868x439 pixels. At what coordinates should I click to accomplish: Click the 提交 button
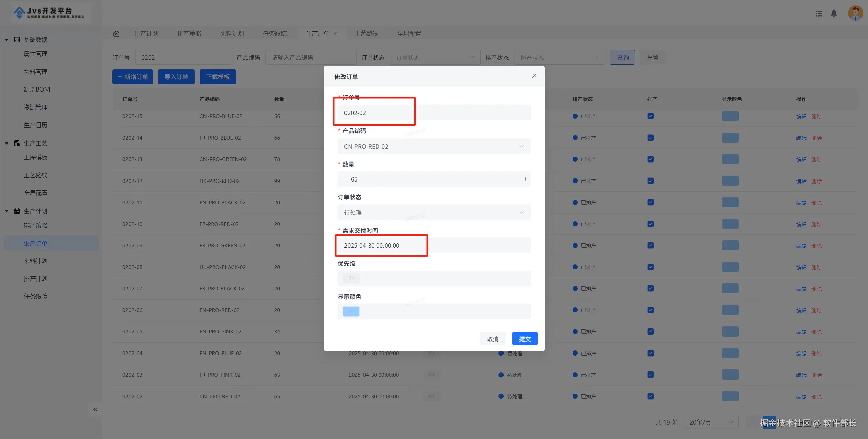coord(525,339)
